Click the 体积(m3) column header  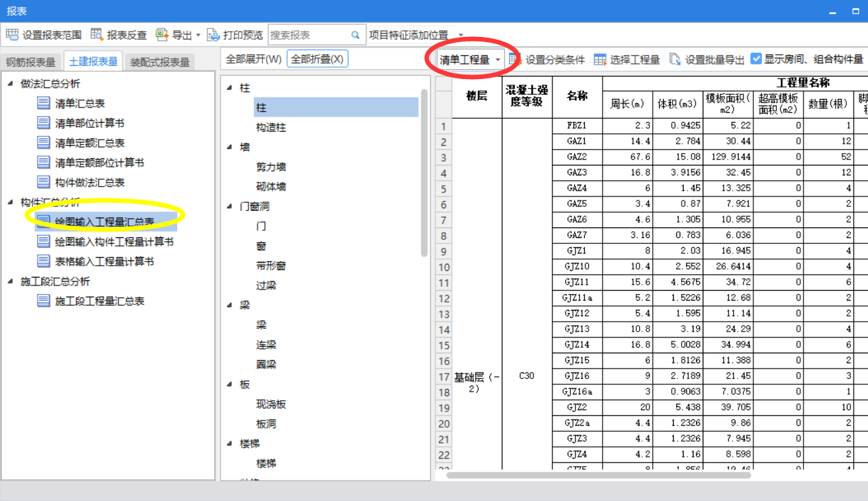(677, 104)
